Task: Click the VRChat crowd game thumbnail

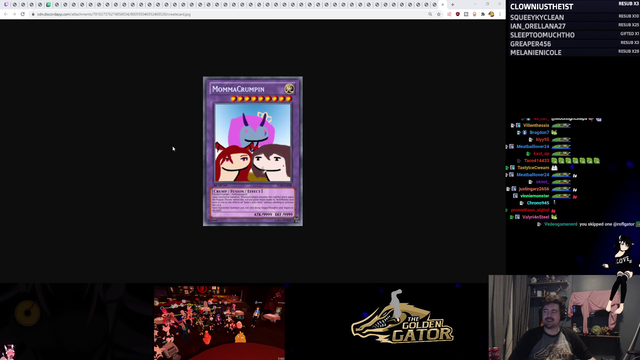Action: (x=219, y=323)
